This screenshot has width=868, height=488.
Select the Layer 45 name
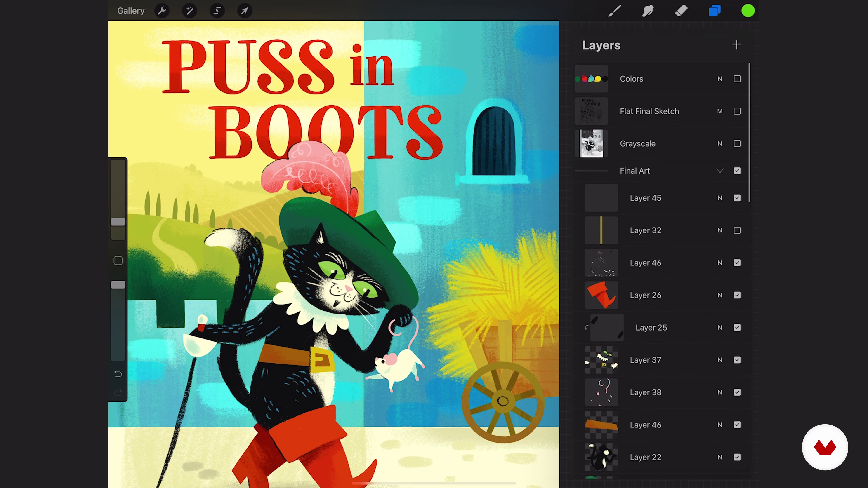tap(646, 198)
